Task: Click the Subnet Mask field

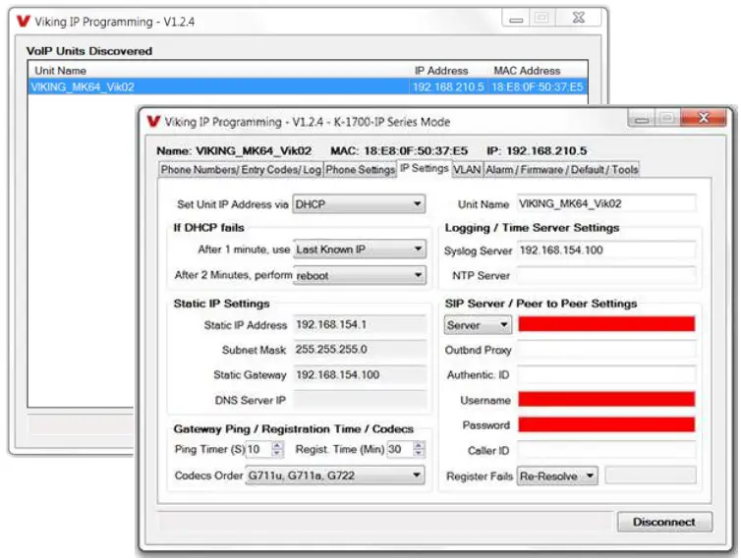Action: click(x=359, y=350)
